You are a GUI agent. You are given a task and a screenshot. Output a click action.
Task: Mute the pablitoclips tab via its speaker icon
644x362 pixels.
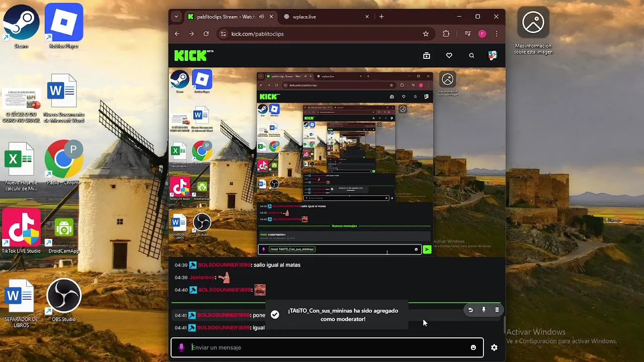tap(262, 17)
